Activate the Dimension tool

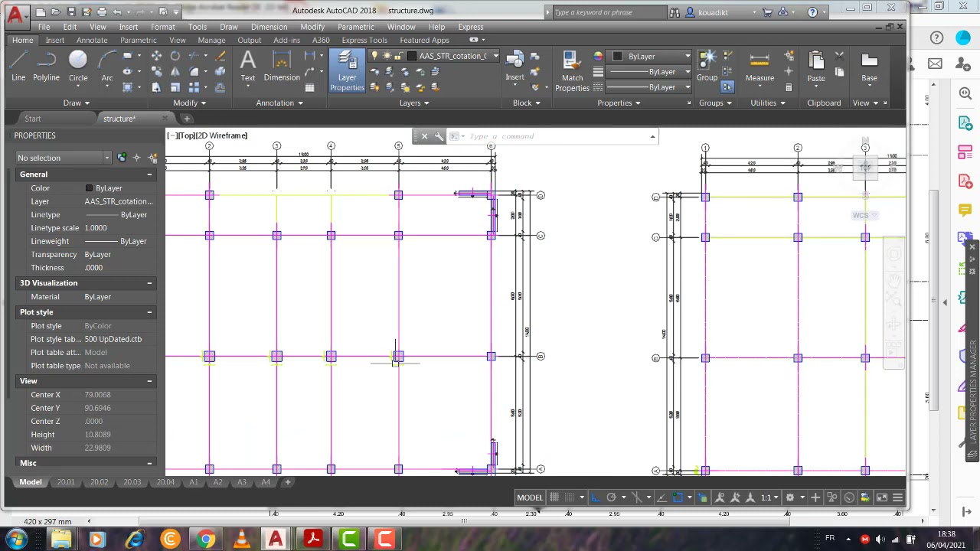pyautogui.click(x=282, y=66)
